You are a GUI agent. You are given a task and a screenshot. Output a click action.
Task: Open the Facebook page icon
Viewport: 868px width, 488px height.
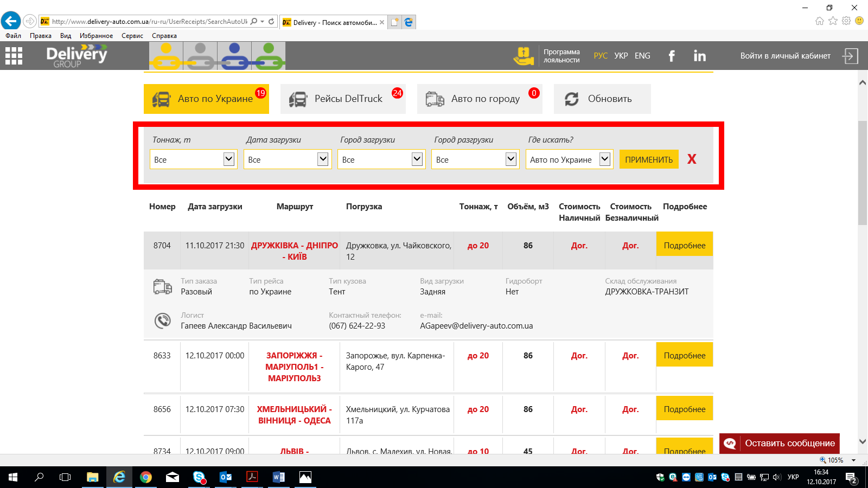tap(672, 56)
